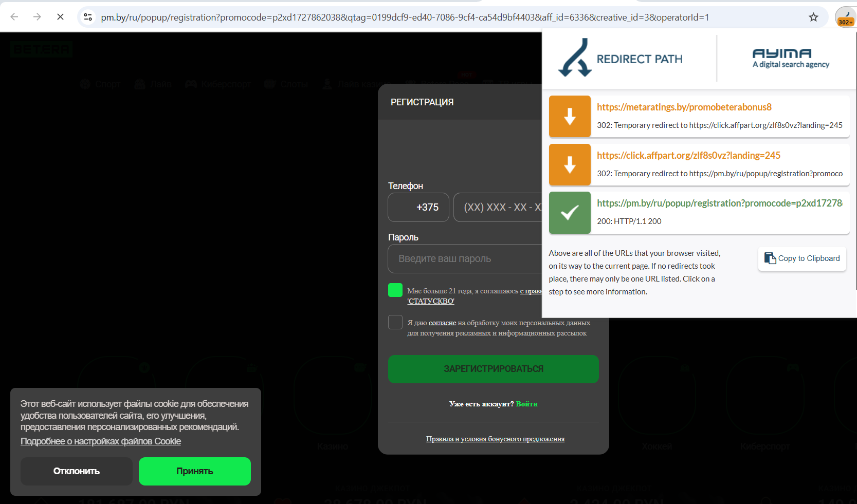Image resolution: width=857 pixels, height=504 pixels.
Task: Open bonus offer rules and conditions link
Action: 495,439
